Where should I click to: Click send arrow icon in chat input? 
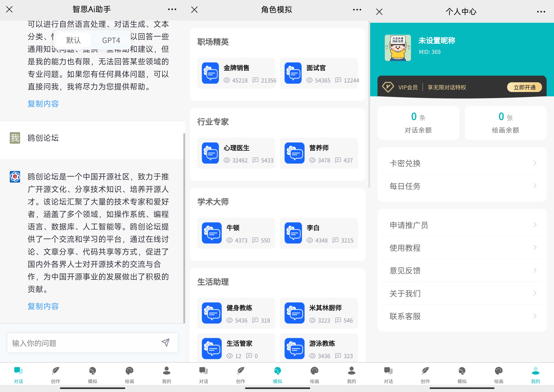click(x=165, y=342)
